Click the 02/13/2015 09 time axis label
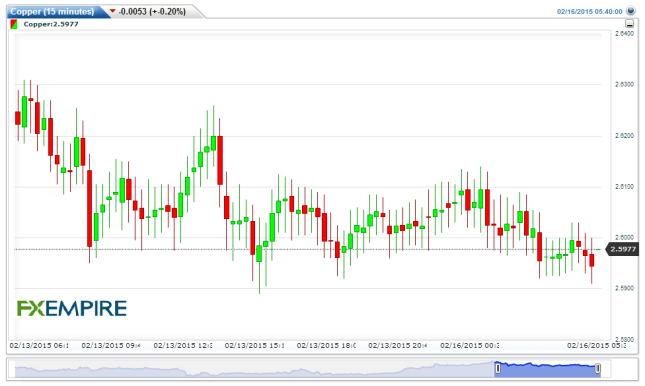This screenshot has height=386, width=645. click(x=111, y=345)
